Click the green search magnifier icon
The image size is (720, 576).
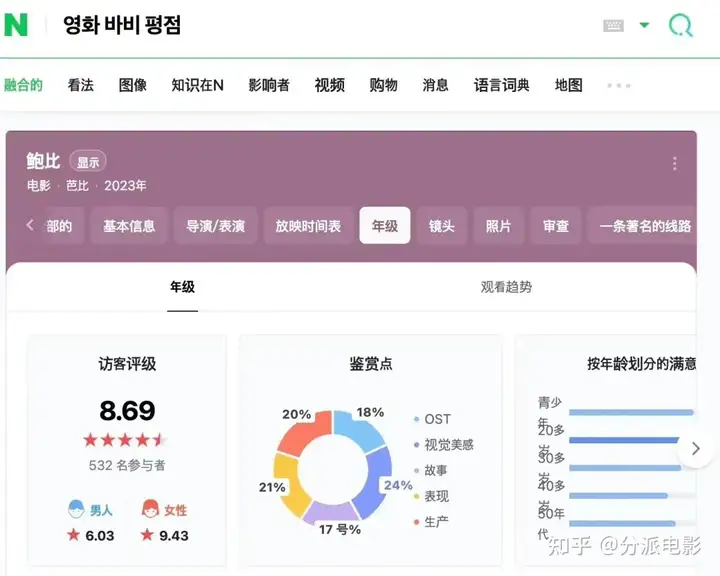681,25
